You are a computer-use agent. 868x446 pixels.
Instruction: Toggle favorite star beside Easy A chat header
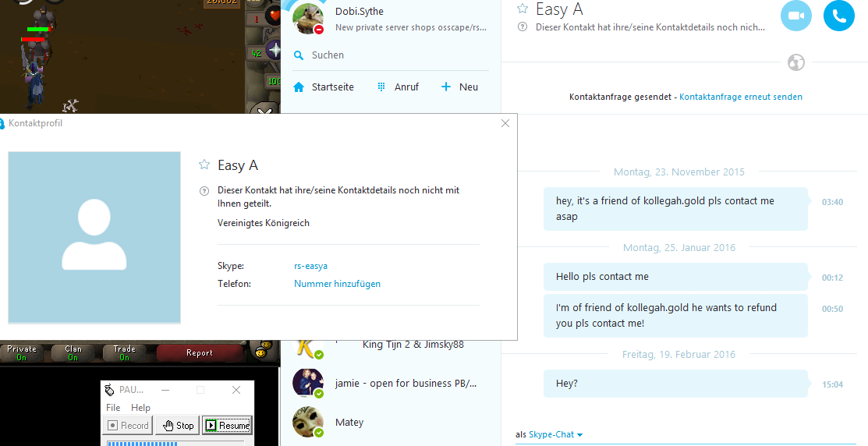522,9
